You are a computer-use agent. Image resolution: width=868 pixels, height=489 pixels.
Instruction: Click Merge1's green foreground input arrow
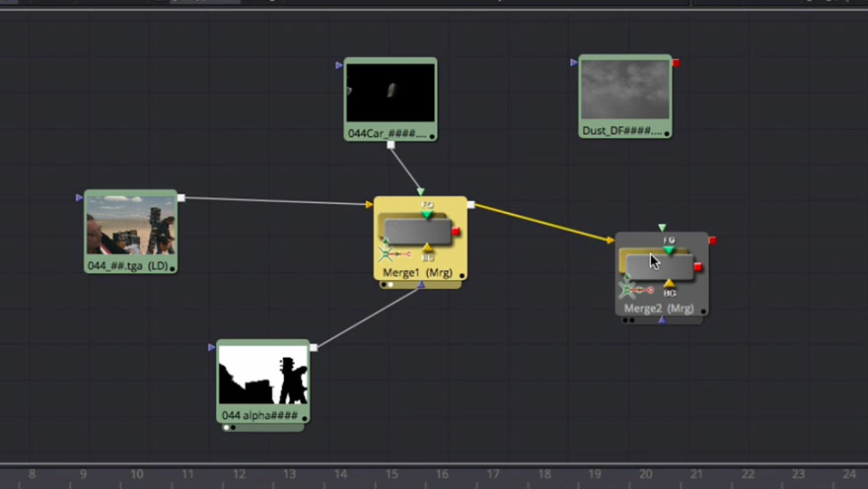[x=421, y=192]
